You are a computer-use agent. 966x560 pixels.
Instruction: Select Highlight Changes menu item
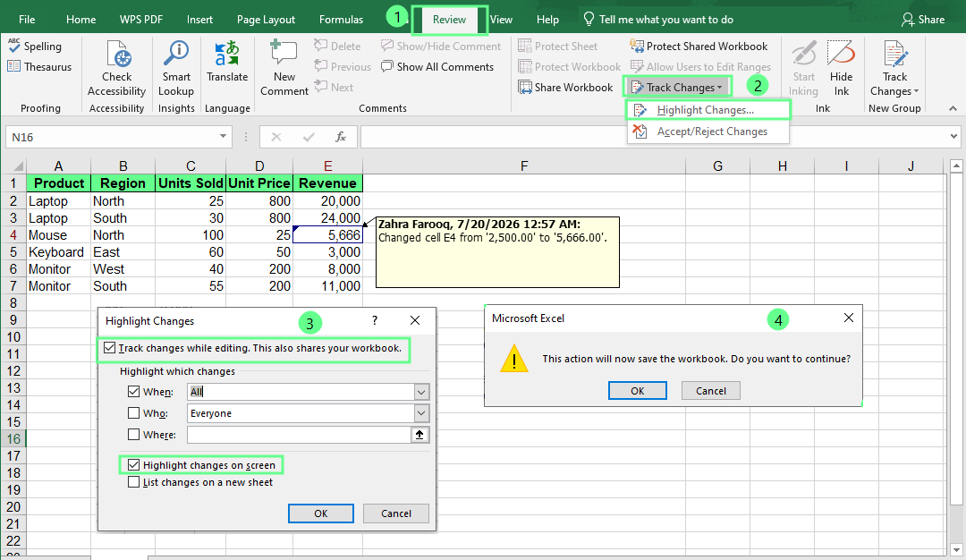click(x=708, y=110)
